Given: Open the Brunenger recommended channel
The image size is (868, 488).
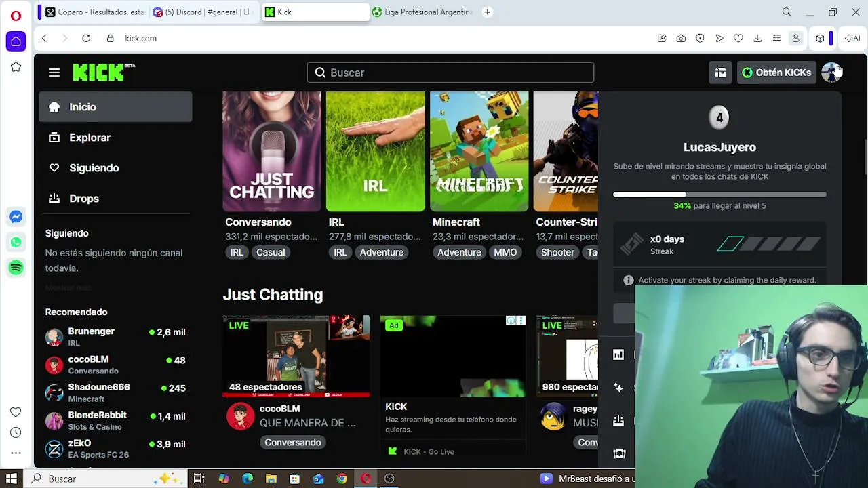Looking at the screenshot, I should [115, 337].
